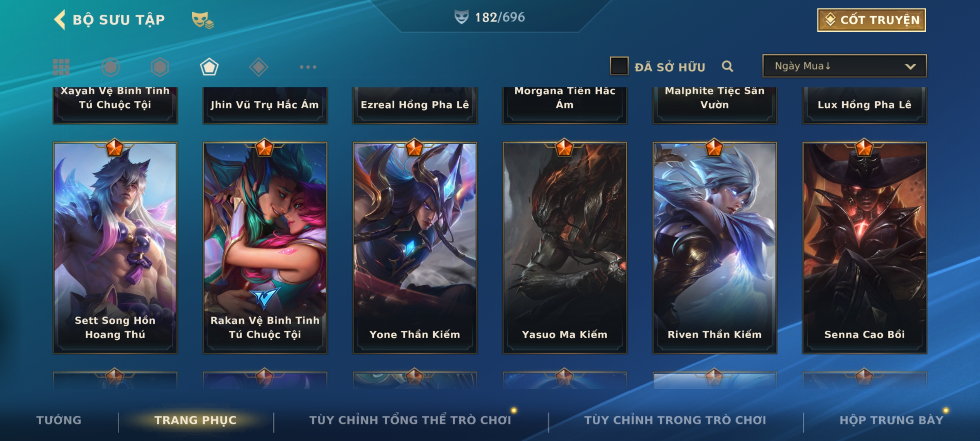Open the Ngày Mua sort dropdown
980x441 pixels.
[x=844, y=66]
